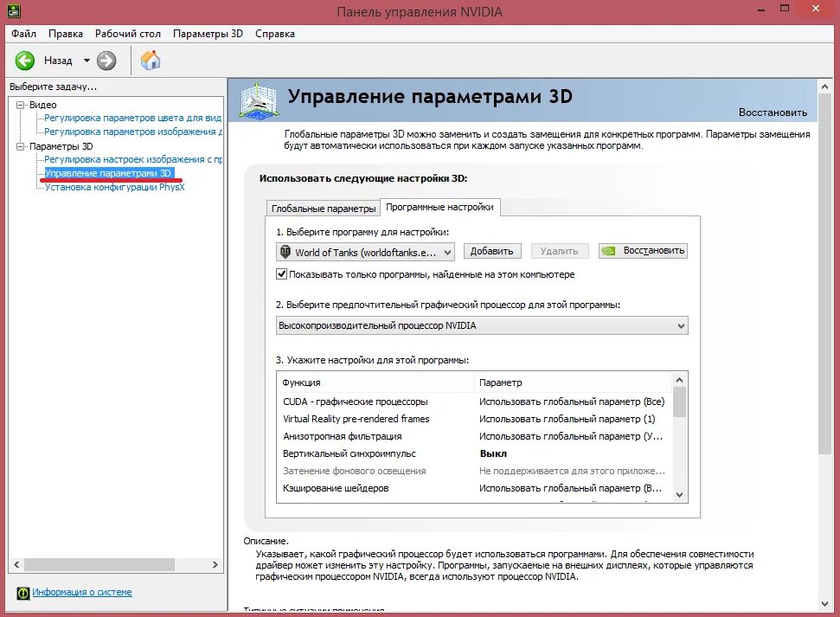Click the Добавить button
Screen dimensions: 840x617
point(491,251)
